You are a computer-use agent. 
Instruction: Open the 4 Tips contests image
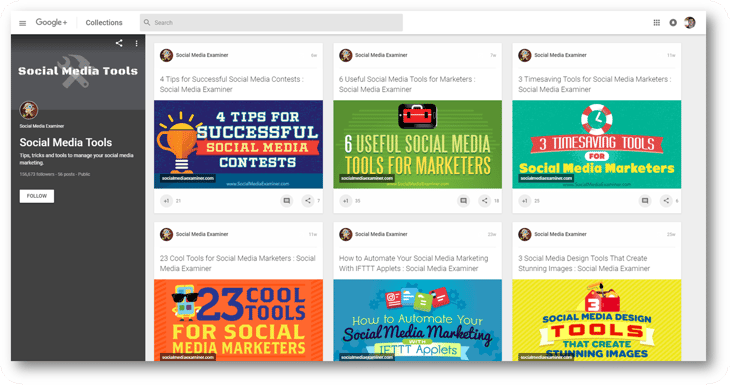pos(238,144)
